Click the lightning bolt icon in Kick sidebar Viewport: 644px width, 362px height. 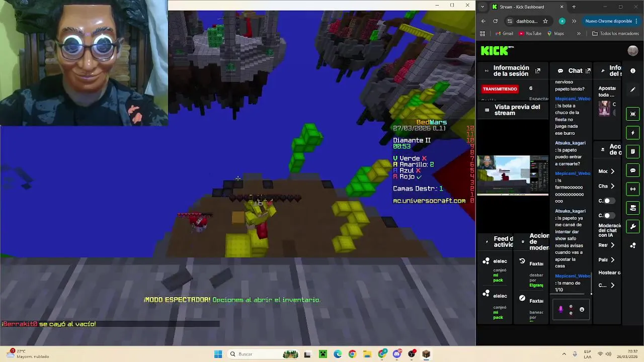coord(633,133)
